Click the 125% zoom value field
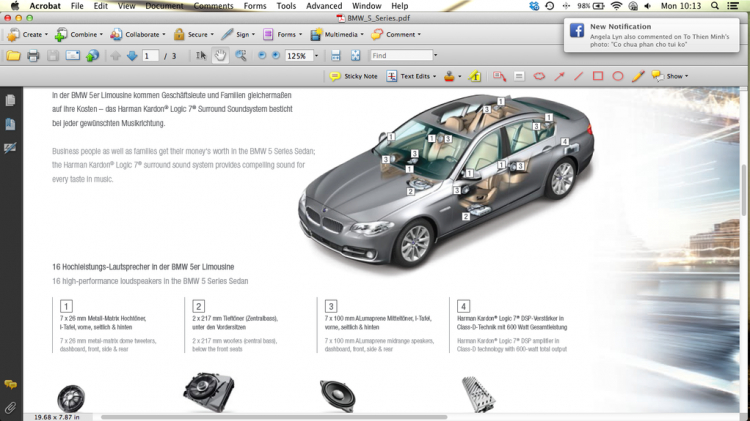The width and height of the screenshot is (750, 421). coord(299,55)
